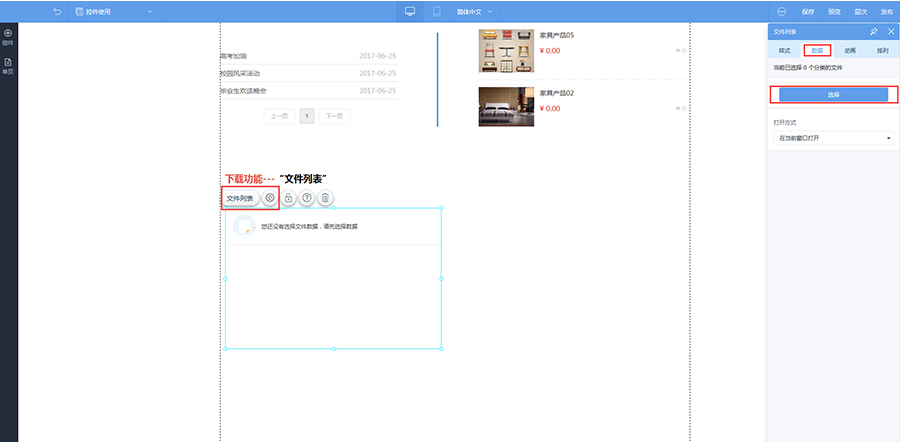
Task: Switch to desktop monitor preview mode
Action: [x=410, y=11]
